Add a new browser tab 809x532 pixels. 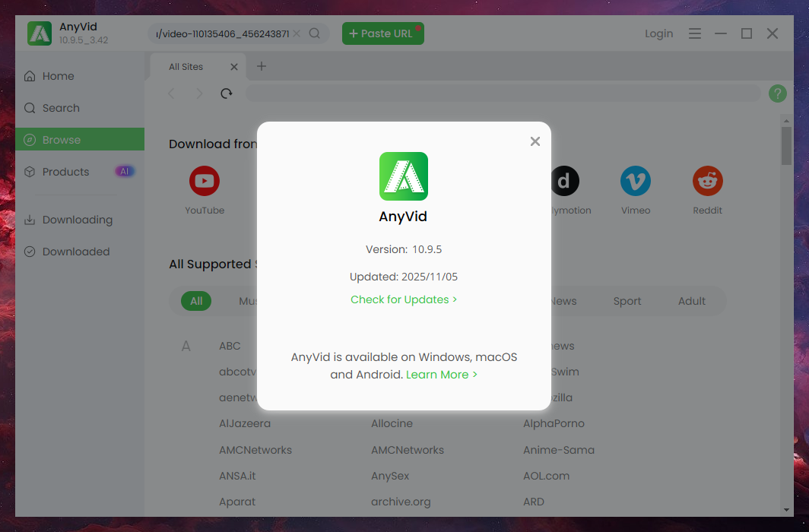tap(262, 67)
